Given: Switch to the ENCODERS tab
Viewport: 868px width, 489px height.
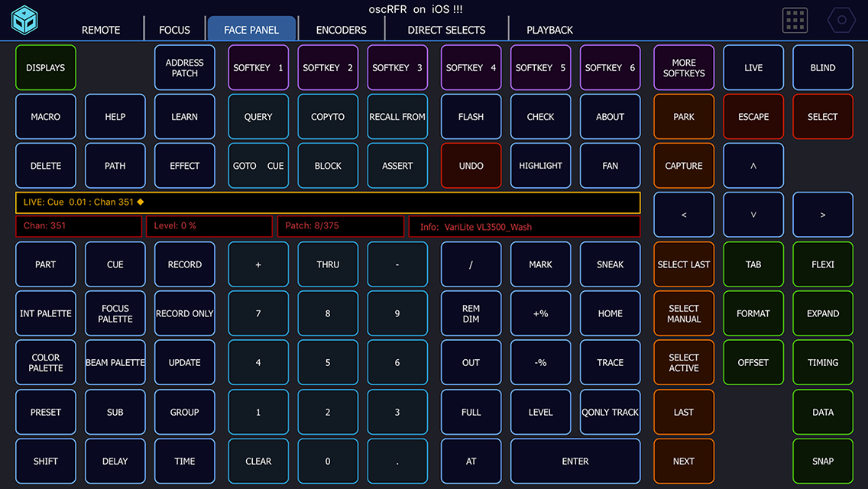Looking at the screenshot, I should coord(341,30).
